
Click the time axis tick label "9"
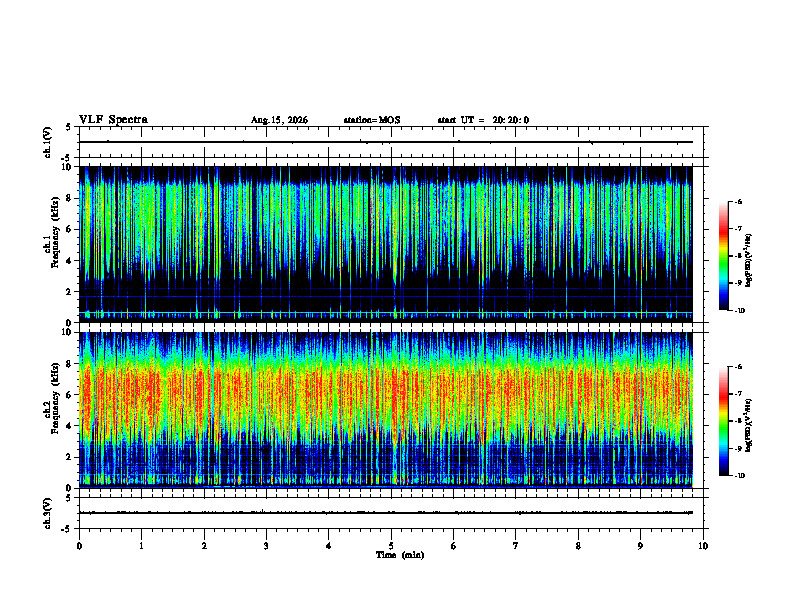pyautogui.click(x=640, y=546)
